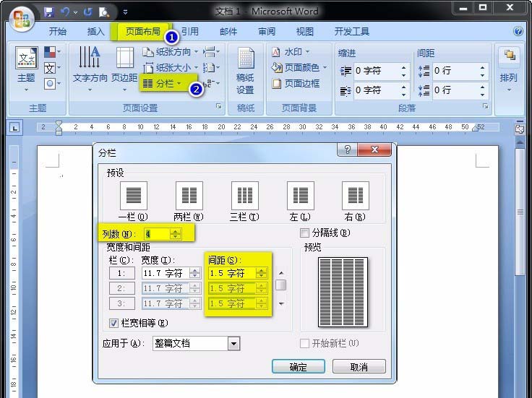This screenshot has width=532, height=398.
Task: Open 页边距 margins menu
Action: (x=124, y=69)
